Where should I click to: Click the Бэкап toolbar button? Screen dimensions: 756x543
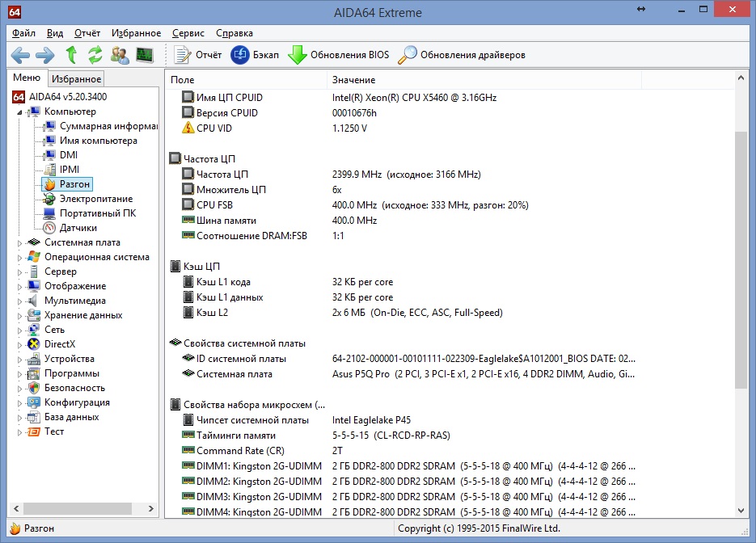tap(255, 55)
